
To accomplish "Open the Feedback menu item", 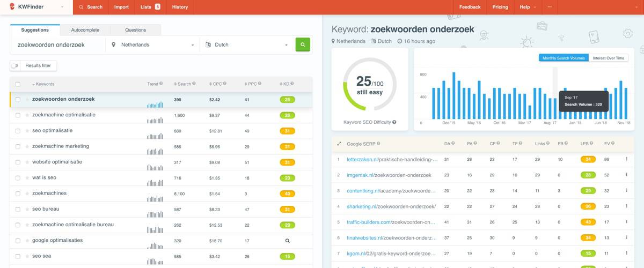I will (470, 7).
